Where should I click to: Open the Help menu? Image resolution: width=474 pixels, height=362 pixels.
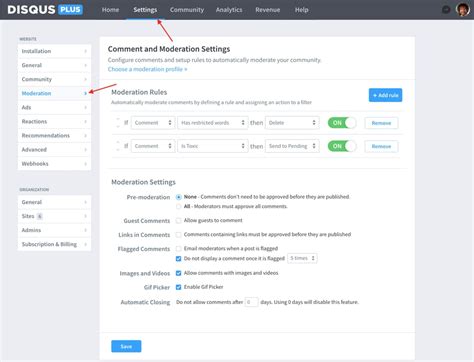(x=301, y=10)
